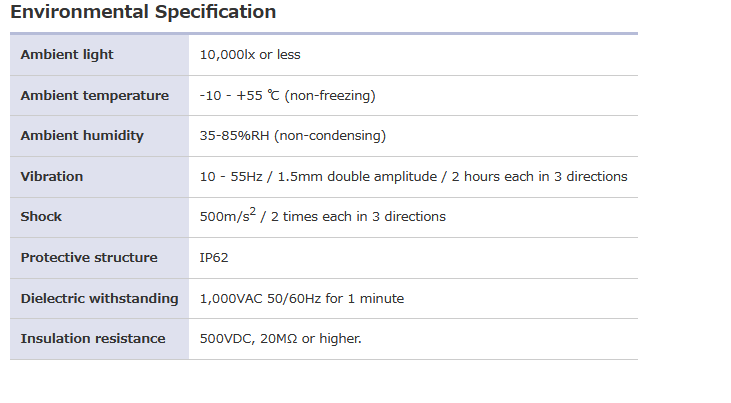Image resolution: width=731 pixels, height=403 pixels.
Task: Click the -10 - +55 ℃ temperature range
Action: point(240,96)
